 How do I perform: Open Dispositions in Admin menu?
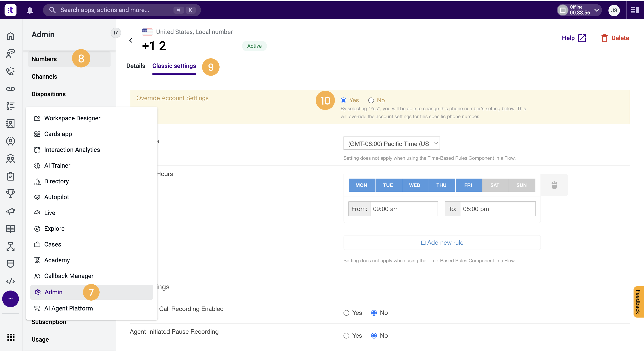point(48,94)
